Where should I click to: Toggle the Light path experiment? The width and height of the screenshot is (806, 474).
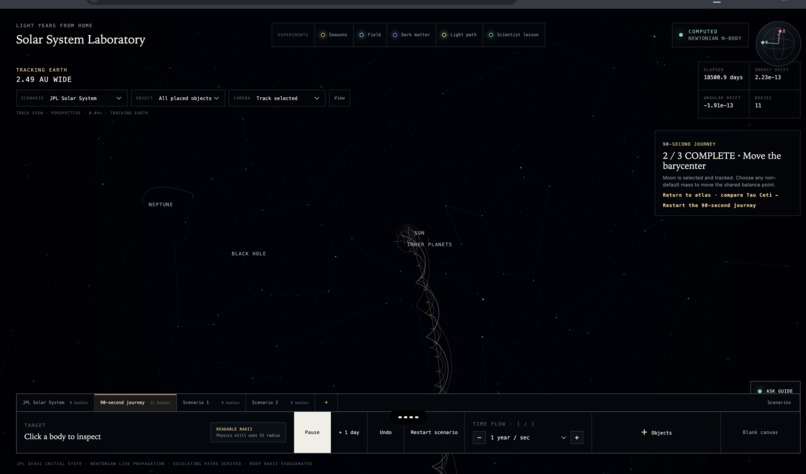[x=459, y=35]
